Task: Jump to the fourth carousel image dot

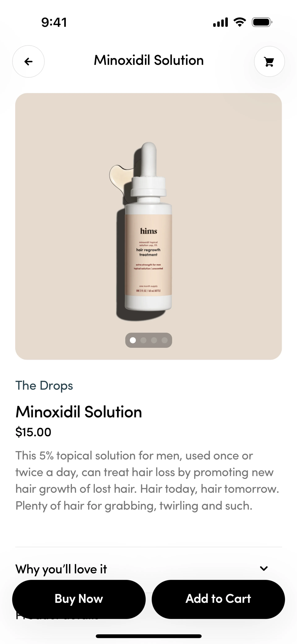Action: click(164, 340)
